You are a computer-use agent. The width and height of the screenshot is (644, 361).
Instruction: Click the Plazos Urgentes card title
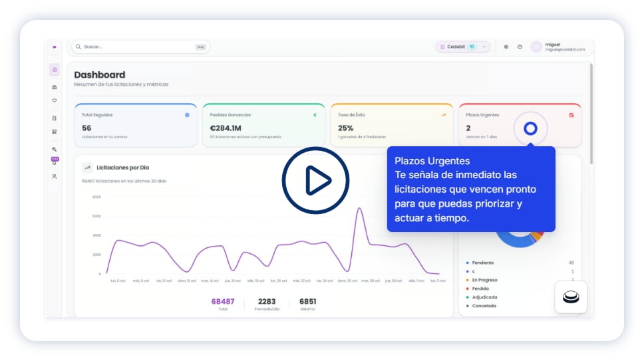(x=482, y=115)
